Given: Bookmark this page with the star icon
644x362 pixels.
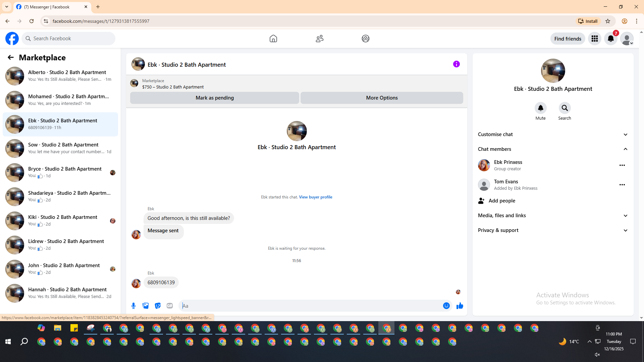Looking at the screenshot, I should [x=608, y=21].
